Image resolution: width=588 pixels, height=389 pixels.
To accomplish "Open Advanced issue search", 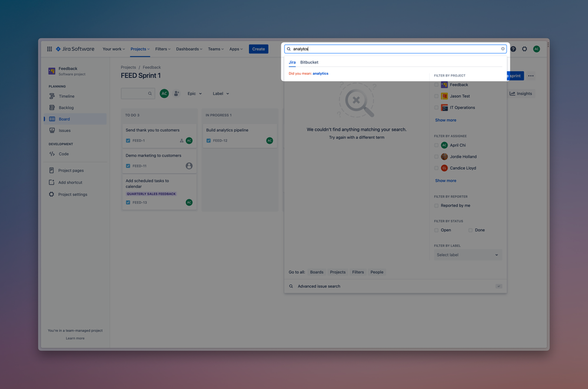I will click(396, 286).
